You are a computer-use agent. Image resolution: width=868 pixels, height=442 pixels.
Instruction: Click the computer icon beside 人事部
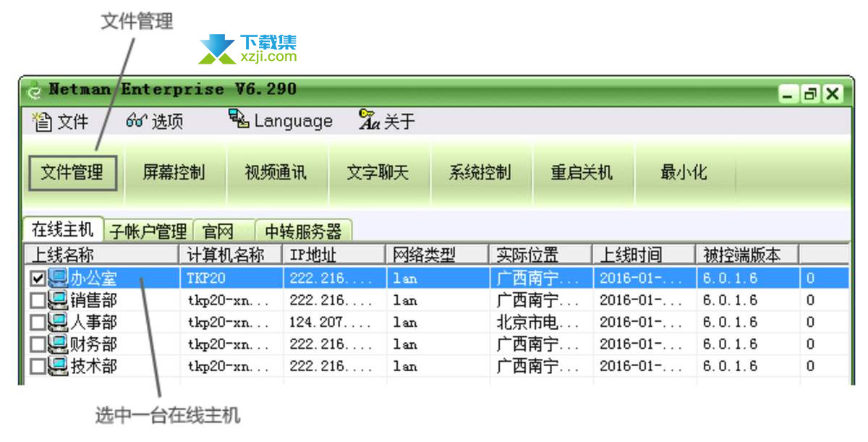coord(57,322)
